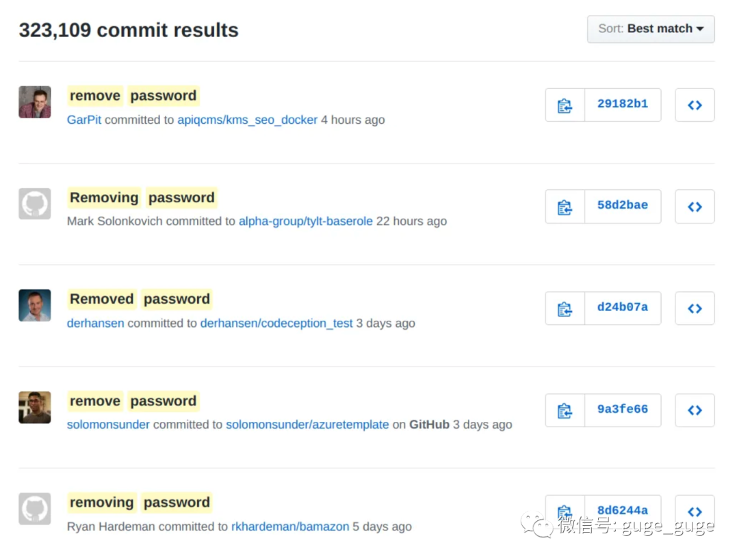The height and width of the screenshot is (560, 739).
Task: Open the "Removing password" commit title
Action: 142,198
